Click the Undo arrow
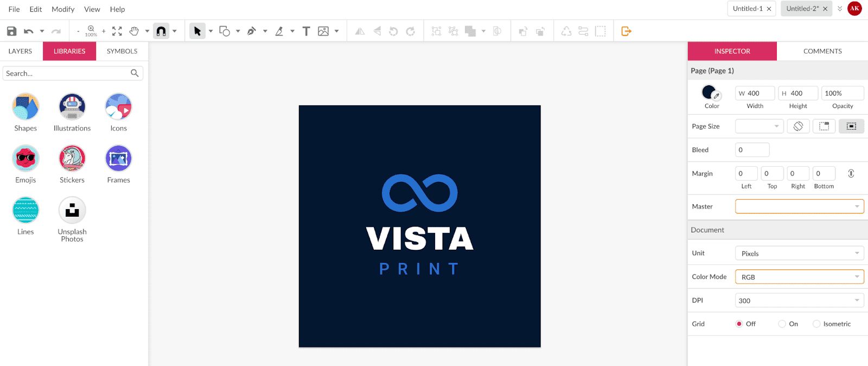This screenshot has height=366, width=868. click(29, 31)
